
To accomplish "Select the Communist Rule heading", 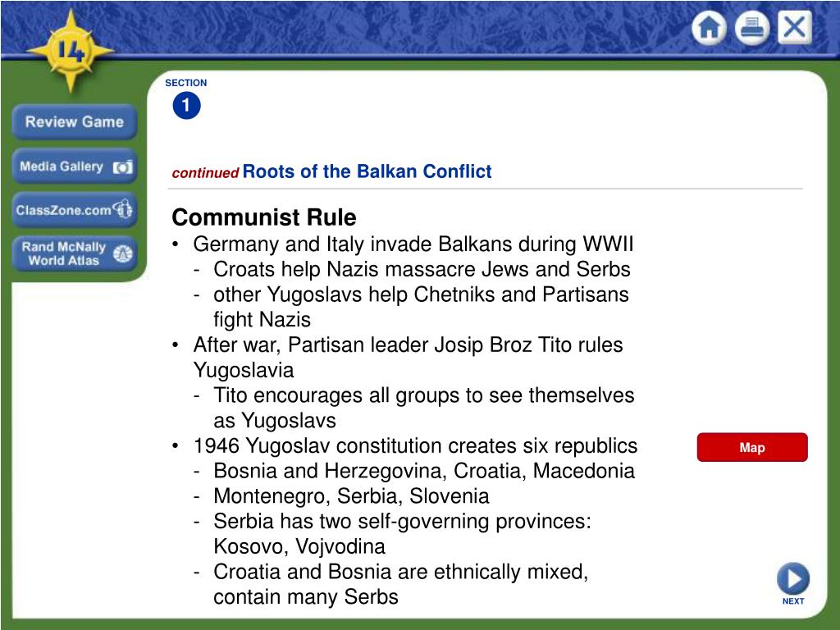I will click(x=264, y=217).
